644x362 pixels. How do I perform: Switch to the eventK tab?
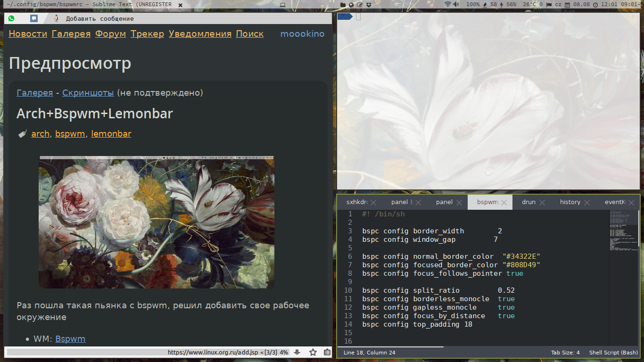(615, 202)
